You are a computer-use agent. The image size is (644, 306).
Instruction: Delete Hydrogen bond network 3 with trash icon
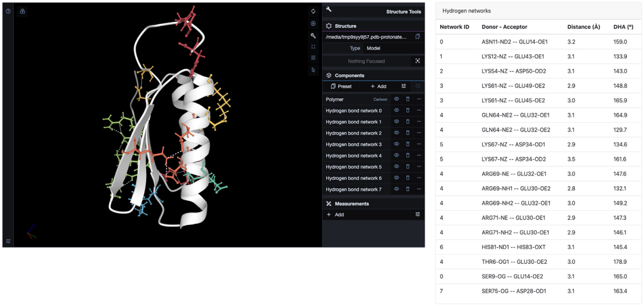coord(408,145)
